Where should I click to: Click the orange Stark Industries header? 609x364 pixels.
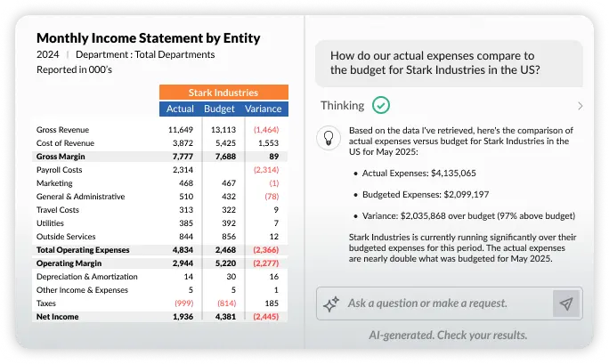pos(223,93)
